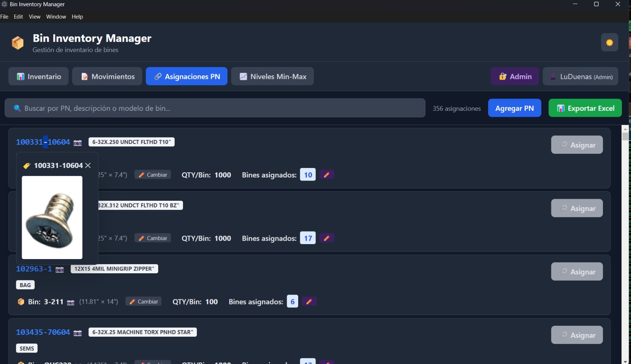This screenshot has width=631, height=364.
Task: Edit assigned bins pencil next to 10
Action: (327, 175)
